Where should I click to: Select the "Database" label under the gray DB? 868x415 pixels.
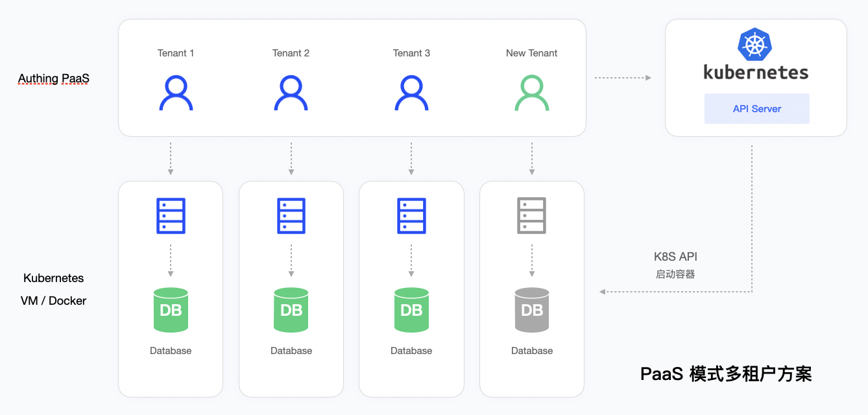click(532, 351)
